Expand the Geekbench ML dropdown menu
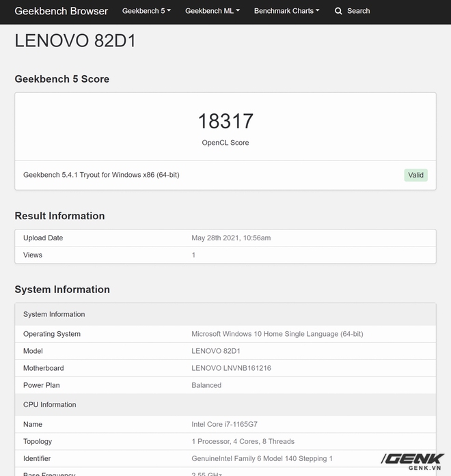The width and height of the screenshot is (451, 476). click(x=213, y=11)
